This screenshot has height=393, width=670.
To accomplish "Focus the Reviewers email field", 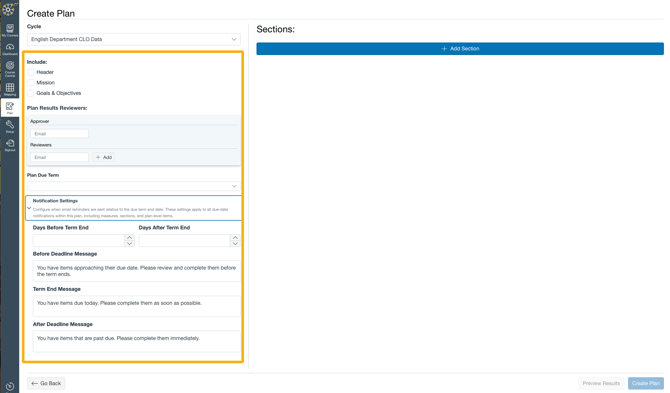I will [x=59, y=157].
